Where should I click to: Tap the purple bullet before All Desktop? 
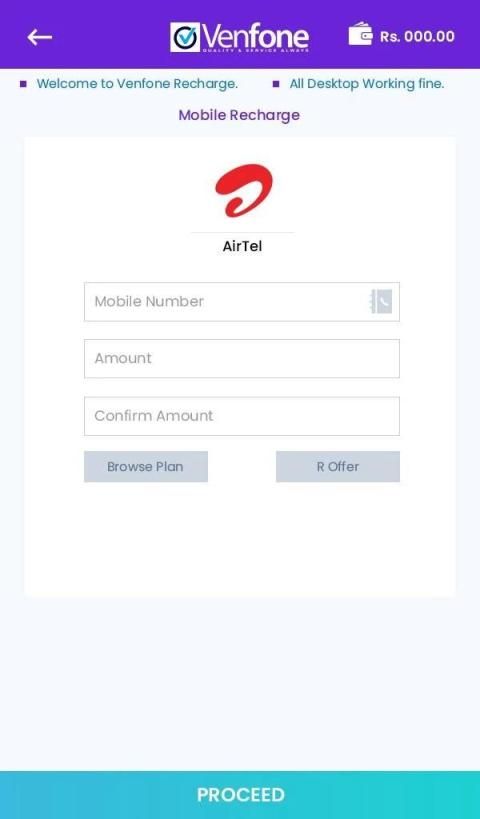[x=276, y=84]
